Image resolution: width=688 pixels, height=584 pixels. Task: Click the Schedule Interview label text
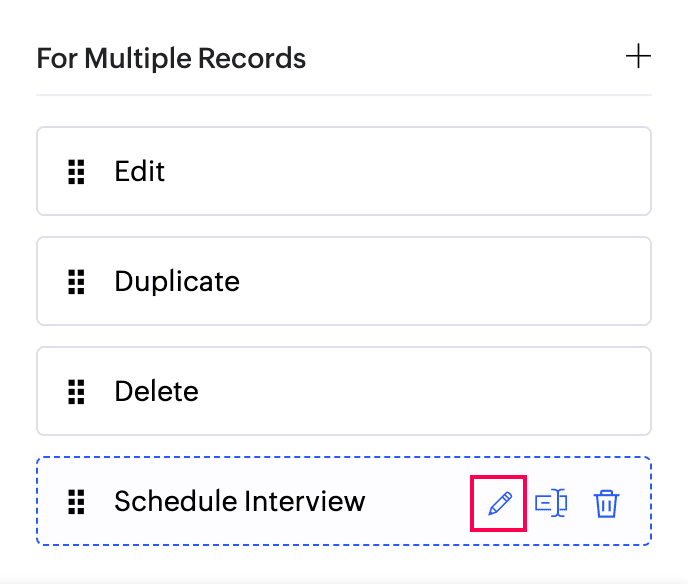pyautogui.click(x=240, y=501)
